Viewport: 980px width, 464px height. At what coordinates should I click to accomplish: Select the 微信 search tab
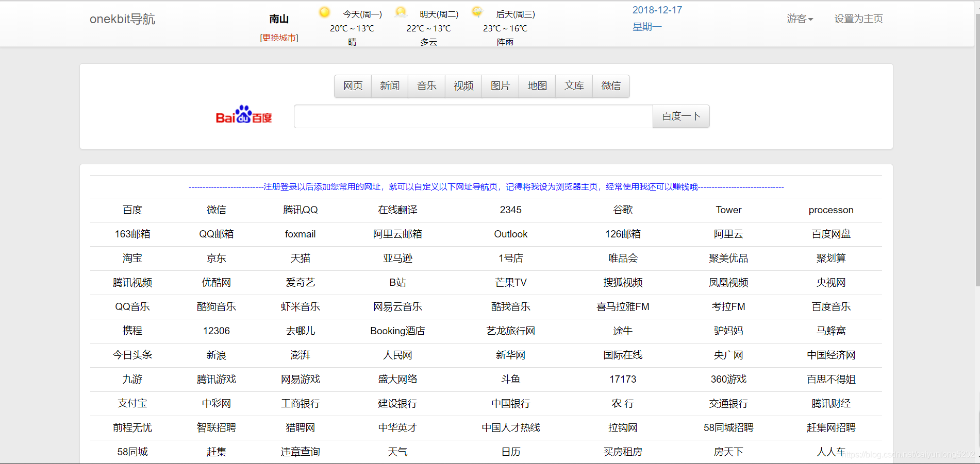pos(611,86)
